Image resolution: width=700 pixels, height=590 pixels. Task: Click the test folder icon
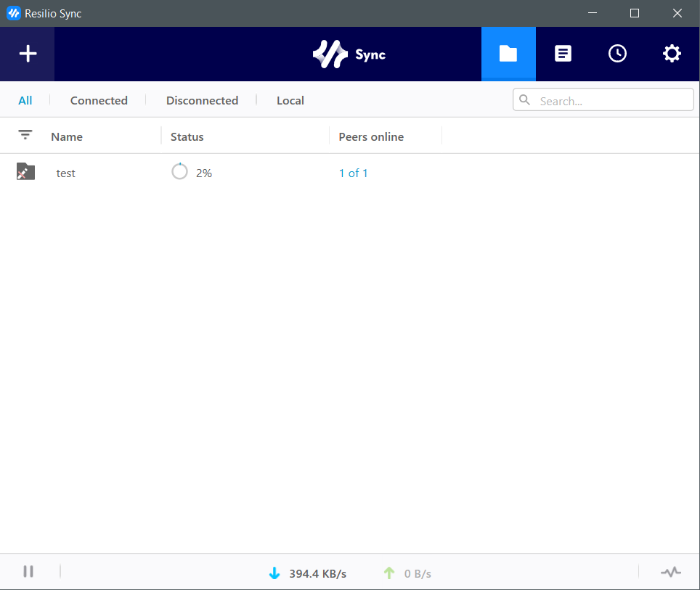(25, 172)
